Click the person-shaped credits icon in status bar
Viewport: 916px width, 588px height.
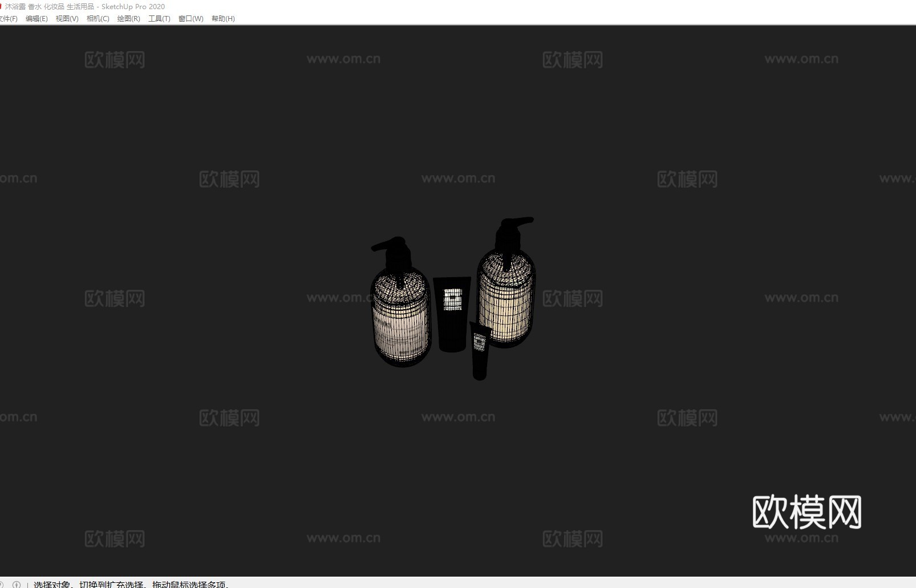(x=17, y=584)
